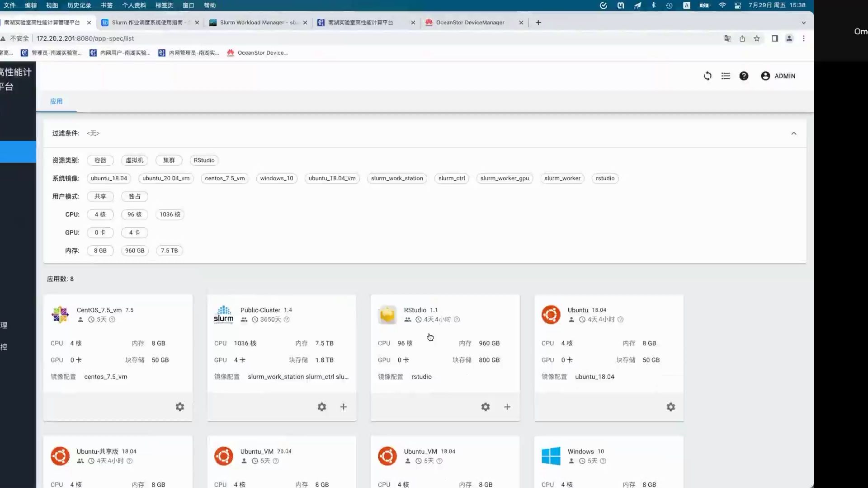The height and width of the screenshot is (488, 868).
Task: Toggle the 虚拟机 resource type filter
Action: [135, 160]
